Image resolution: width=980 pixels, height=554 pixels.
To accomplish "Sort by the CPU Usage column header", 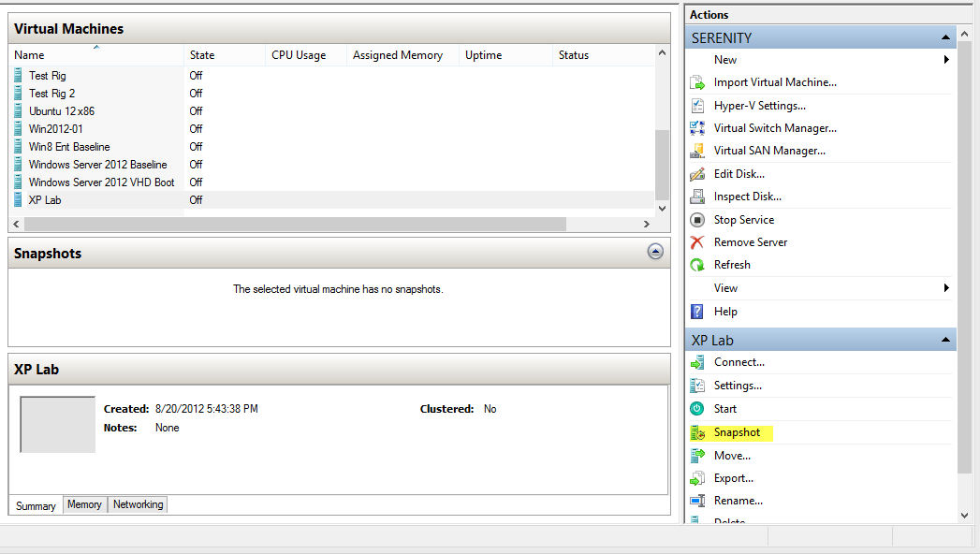I will coord(306,55).
